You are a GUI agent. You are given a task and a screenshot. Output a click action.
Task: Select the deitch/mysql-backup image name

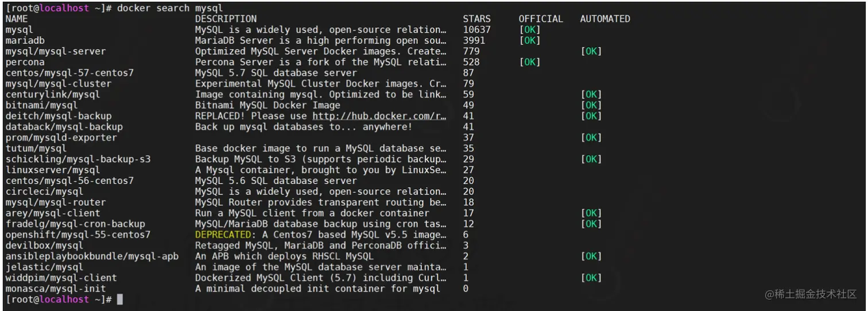pos(58,116)
